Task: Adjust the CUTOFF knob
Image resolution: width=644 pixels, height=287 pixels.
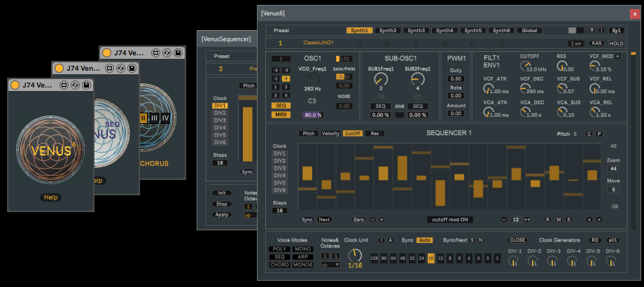Action: click(526, 66)
